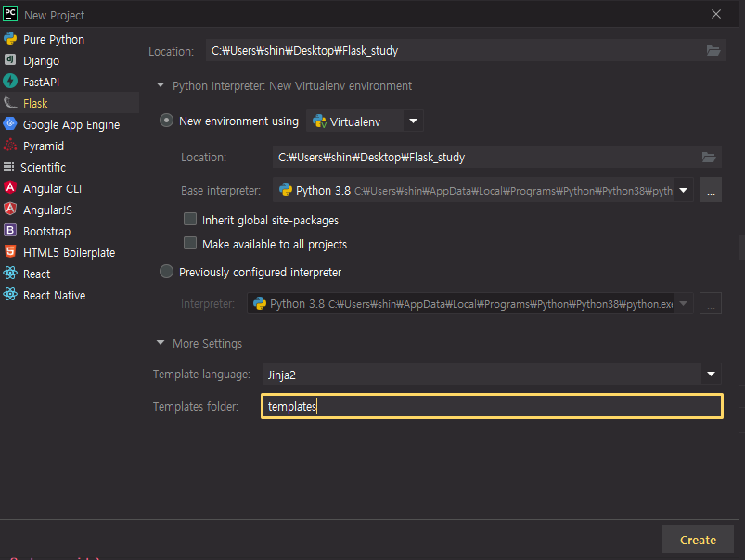Viewport: 745px width, 560px height.
Task: Open the Template language Jinja2 dropdown
Action: pos(711,375)
